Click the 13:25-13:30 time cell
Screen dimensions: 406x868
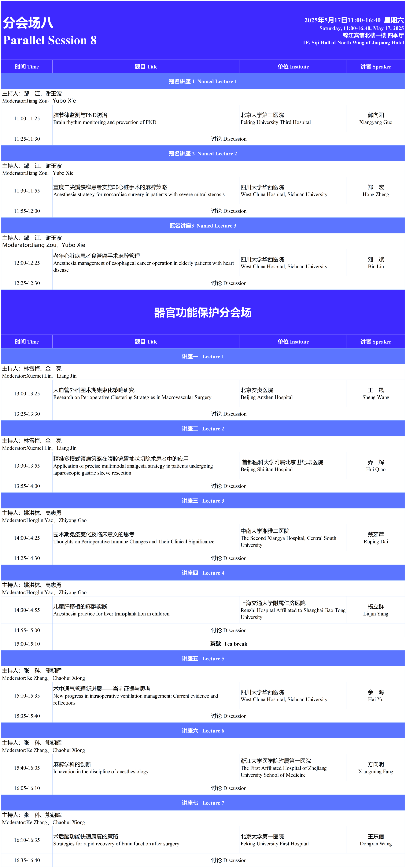[x=27, y=414]
